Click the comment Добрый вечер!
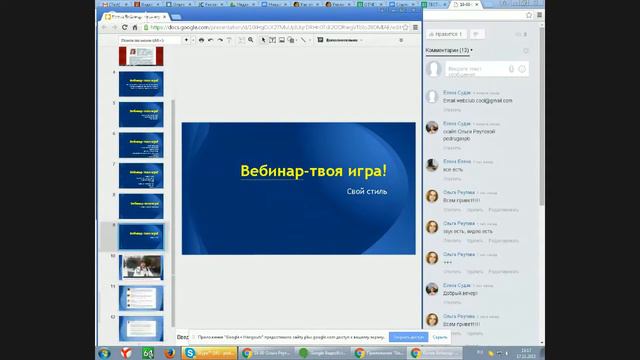 460,293
